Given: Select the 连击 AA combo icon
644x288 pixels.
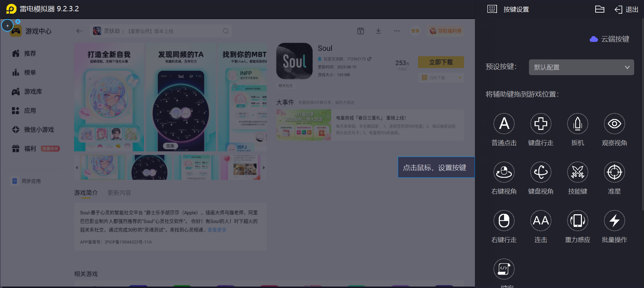Looking at the screenshot, I should point(541,221).
